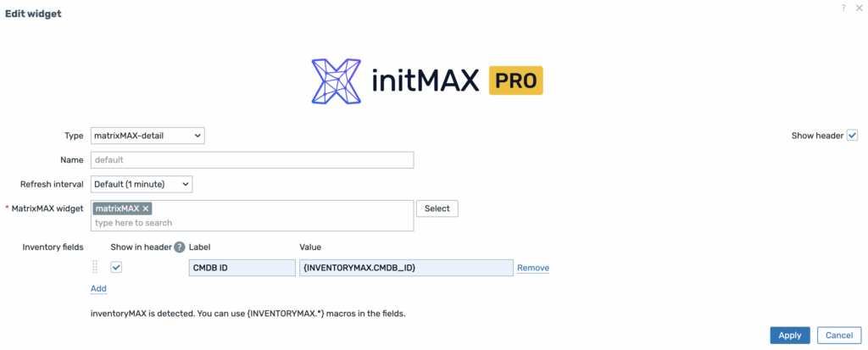868x350 pixels.
Task: Close the Edit widget dialog
Action: (x=858, y=8)
